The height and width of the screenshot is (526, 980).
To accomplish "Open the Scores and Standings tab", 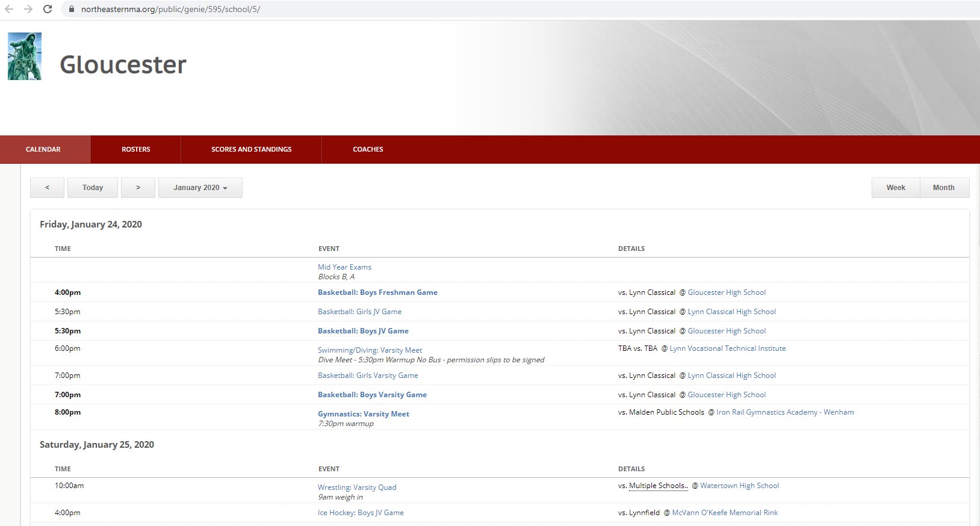I will point(251,149).
